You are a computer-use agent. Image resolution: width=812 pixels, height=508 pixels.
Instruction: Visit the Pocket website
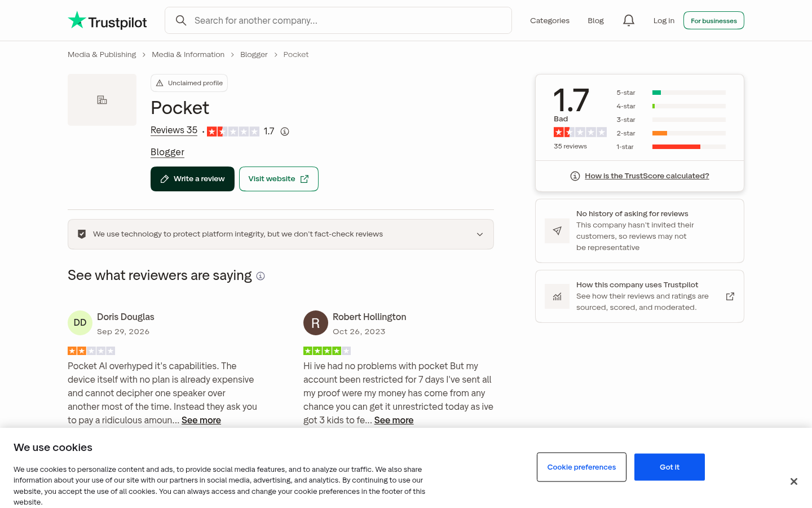(279, 179)
